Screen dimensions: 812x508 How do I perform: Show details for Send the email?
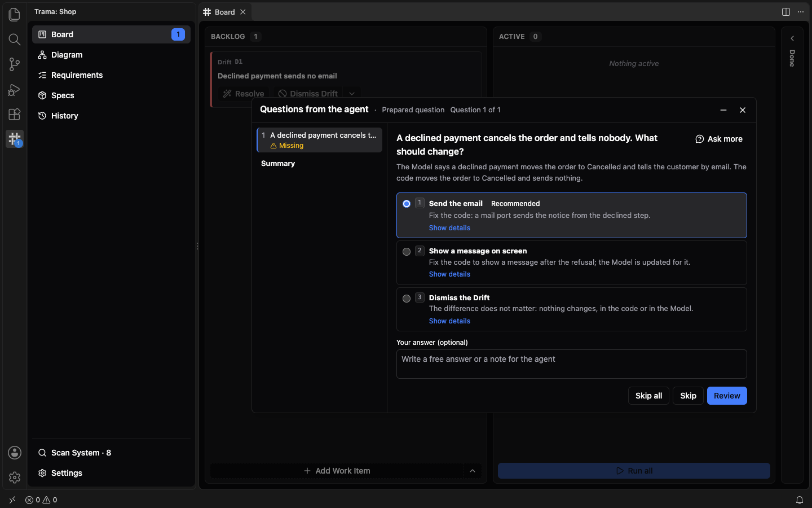[449, 228]
